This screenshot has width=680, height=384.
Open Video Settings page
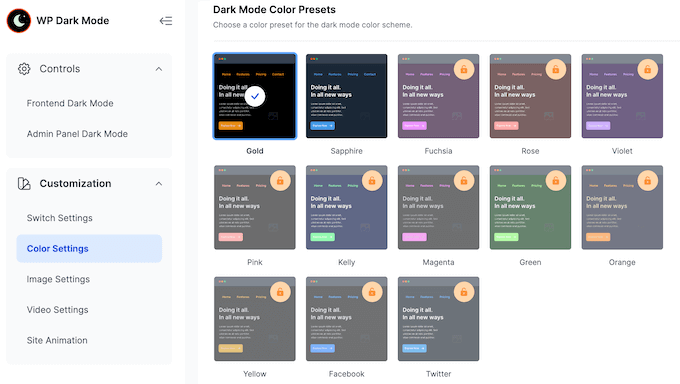pos(58,310)
